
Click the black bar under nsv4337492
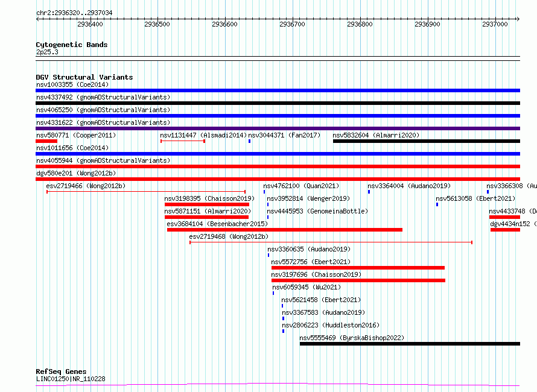click(x=278, y=103)
